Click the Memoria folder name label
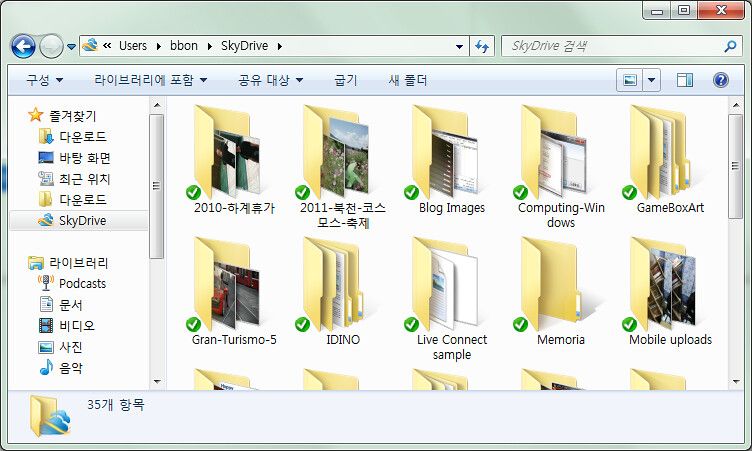 561,340
